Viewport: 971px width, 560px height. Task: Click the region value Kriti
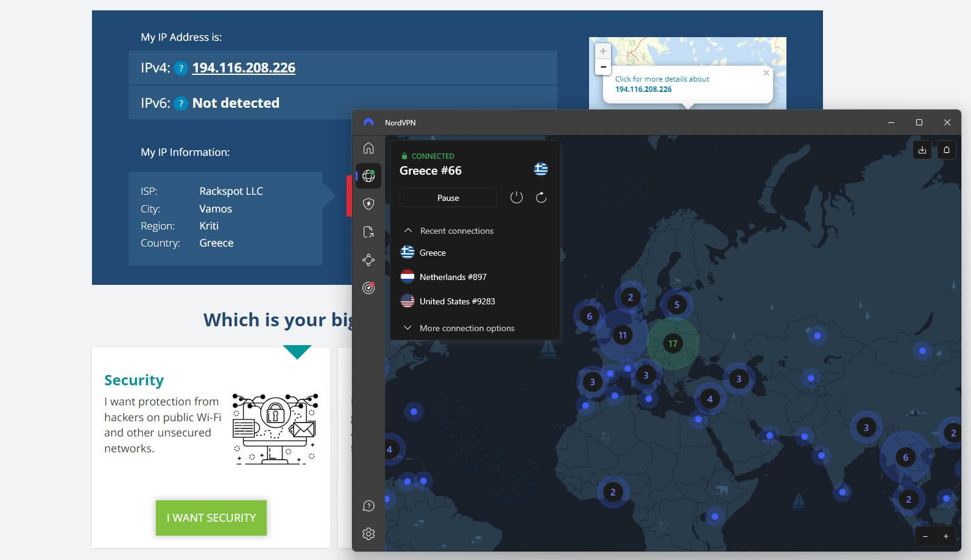click(209, 226)
